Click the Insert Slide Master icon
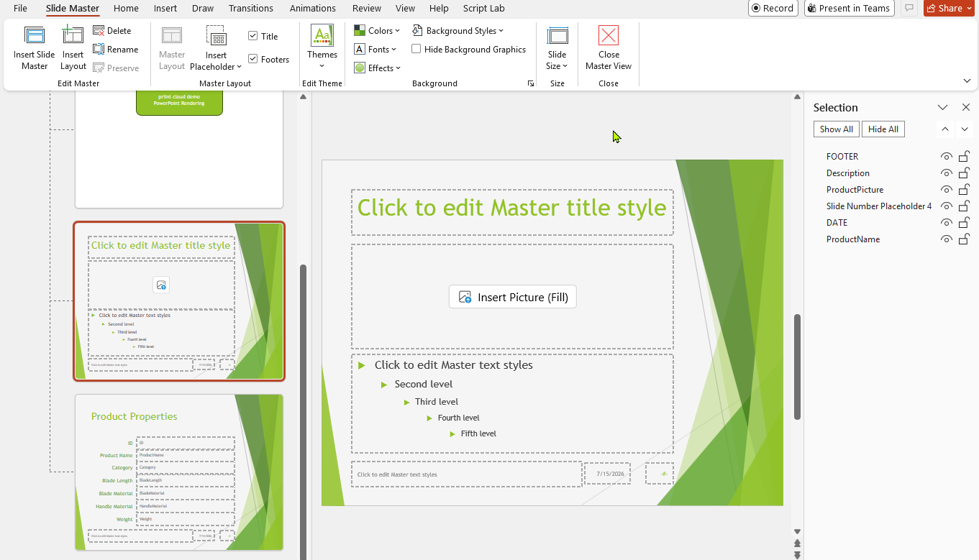This screenshot has width=979, height=560. (x=35, y=36)
